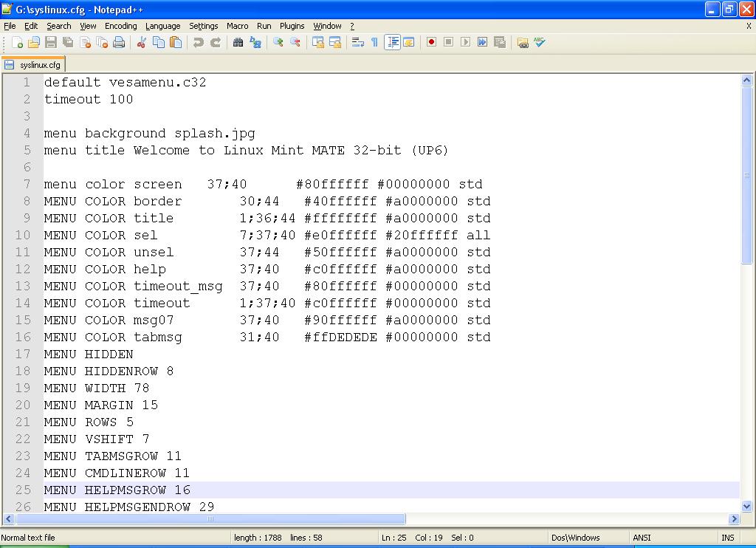
Task: Click the Cut scissors icon
Action: [141, 43]
